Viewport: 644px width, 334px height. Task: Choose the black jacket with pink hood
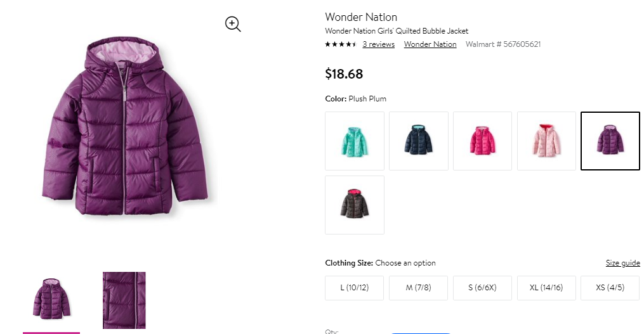tap(355, 205)
